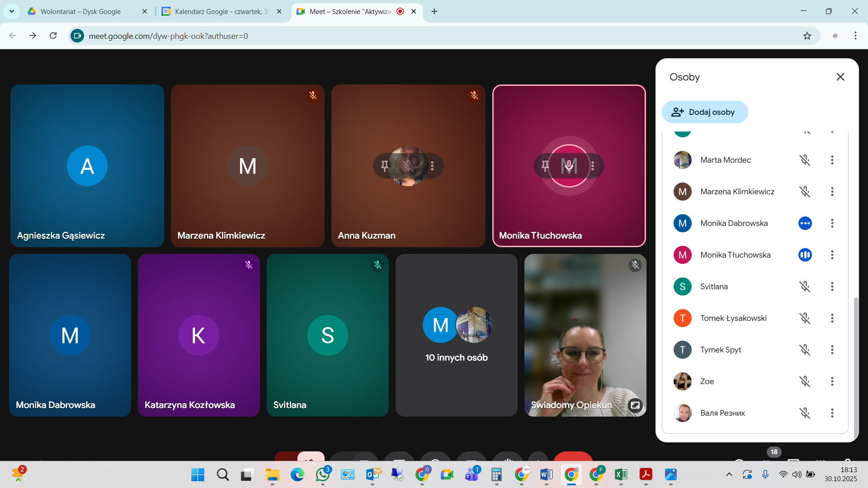Open picture-in-picture on Swiadomy Opiekun tile
Viewport: 868px width, 488px height.
coord(635,405)
